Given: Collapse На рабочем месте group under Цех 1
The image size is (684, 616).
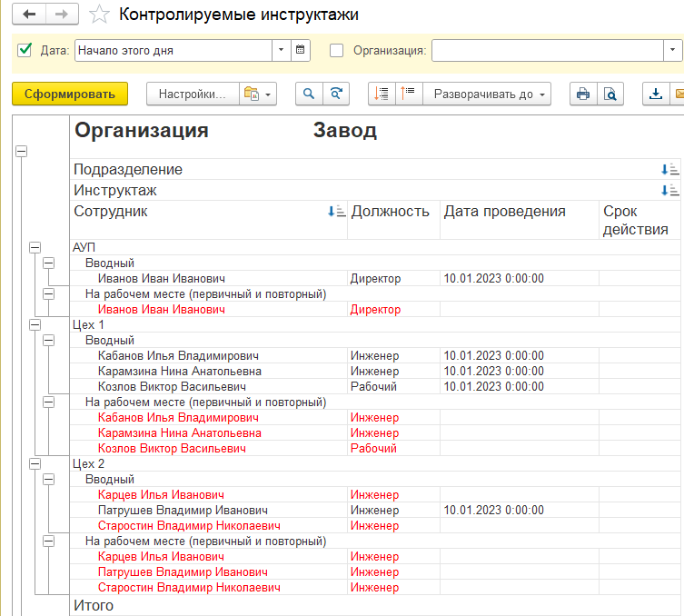Looking at the screenshot, I should pos(49,402).
